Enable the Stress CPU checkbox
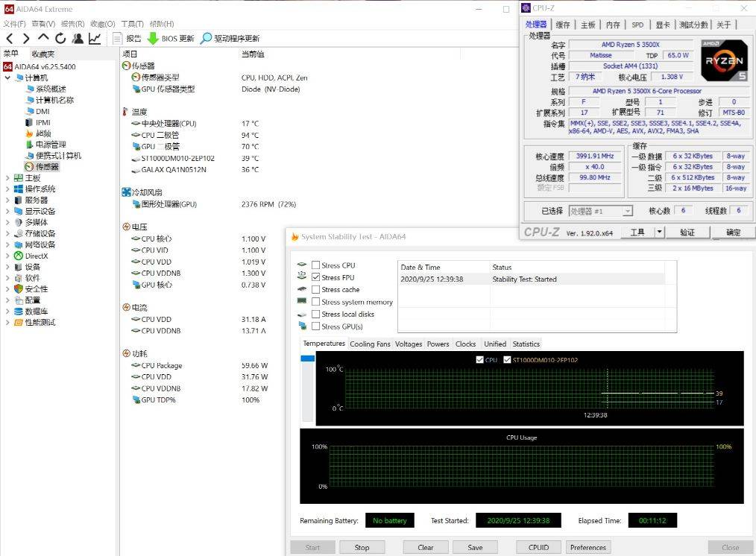756x556 pixels. pyautogui.click(x=316, y=265)
